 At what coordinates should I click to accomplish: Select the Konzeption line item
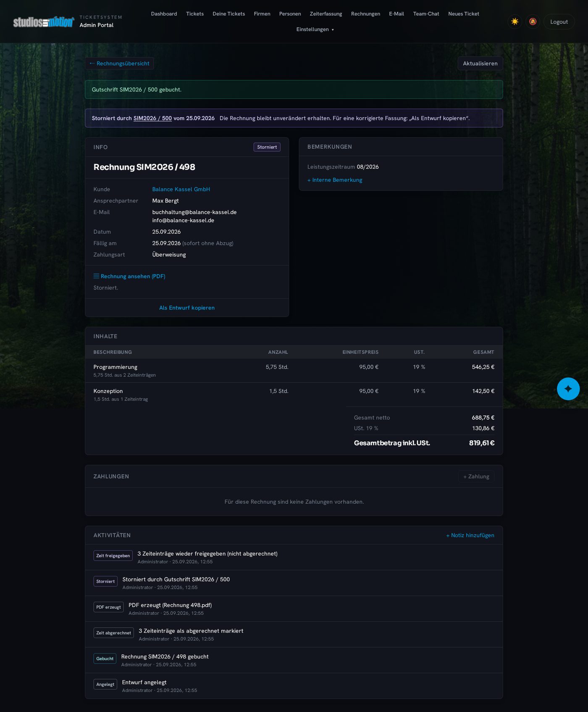coord(294,395)
